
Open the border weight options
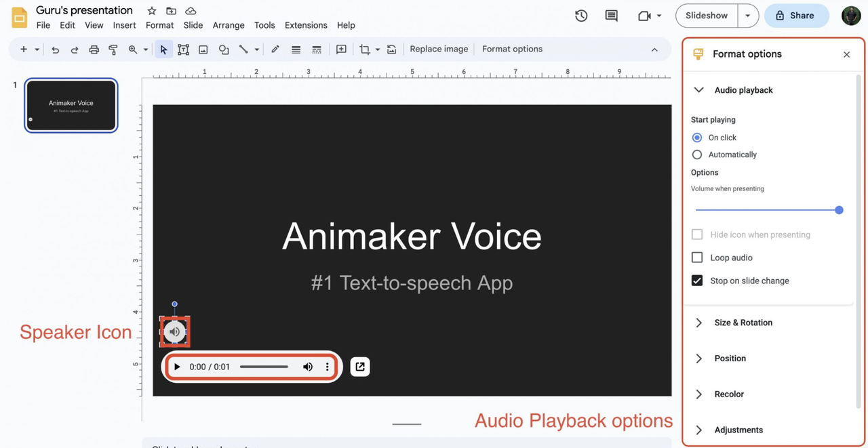coord(296,49)
